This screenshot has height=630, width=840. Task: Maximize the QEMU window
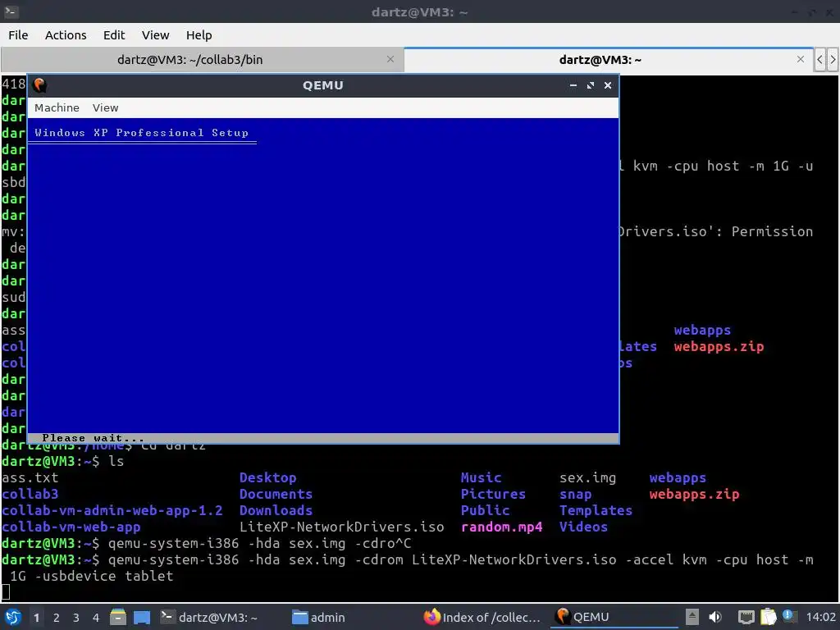tap(591, 85)
